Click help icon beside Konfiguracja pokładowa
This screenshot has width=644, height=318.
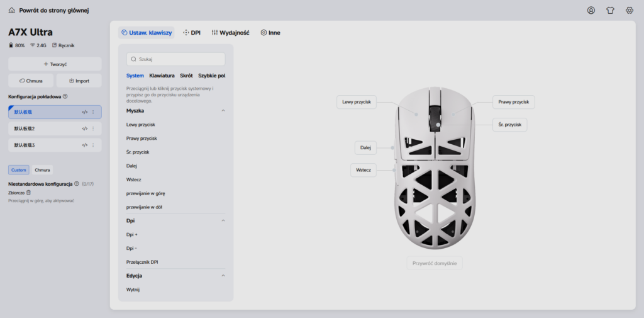click(65, 97)
